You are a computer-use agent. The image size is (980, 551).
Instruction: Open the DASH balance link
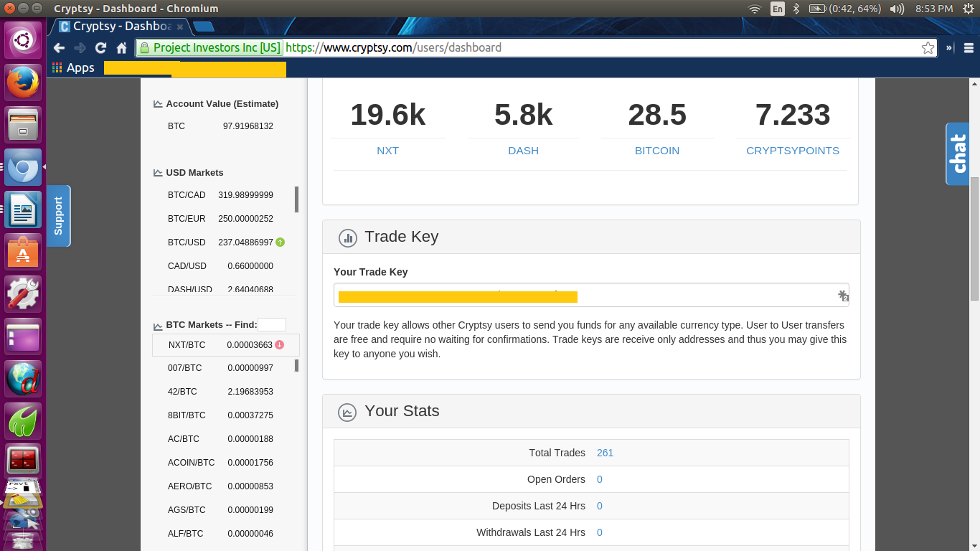pyautogui.click(x=523, y=151)
